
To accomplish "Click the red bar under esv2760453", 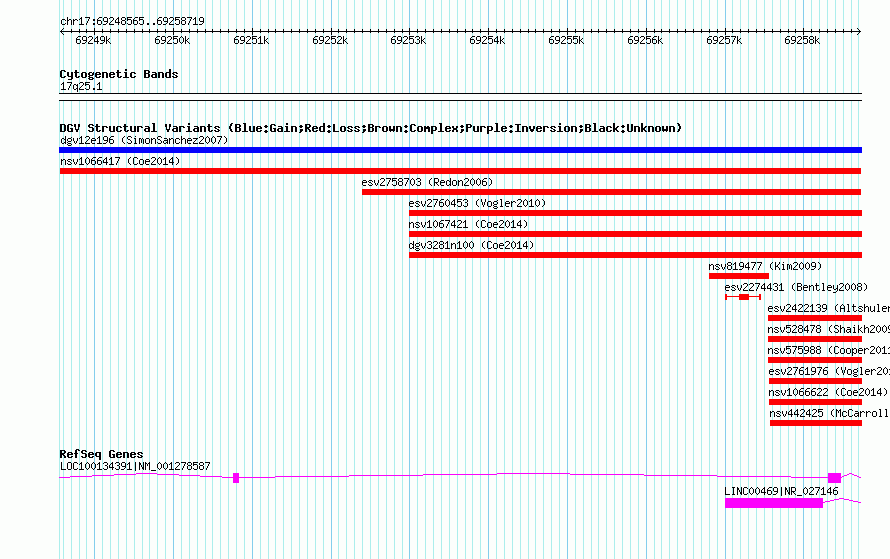I will coord(635,213).
